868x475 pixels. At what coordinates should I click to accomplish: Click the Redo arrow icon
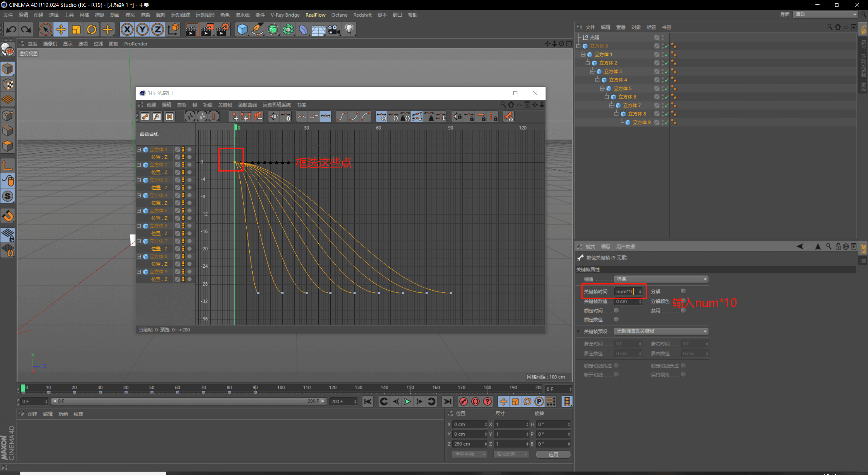coord(26,30)
